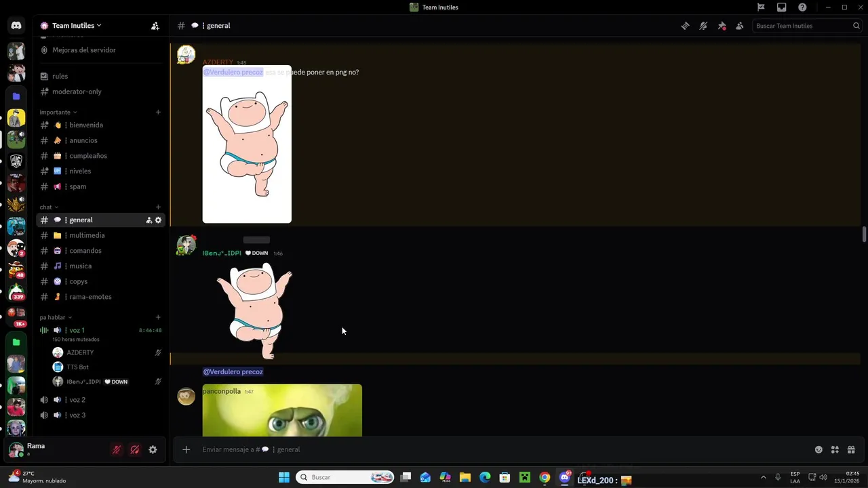
Task: Open user settings gear icon
Action: (x=153, y=449)
